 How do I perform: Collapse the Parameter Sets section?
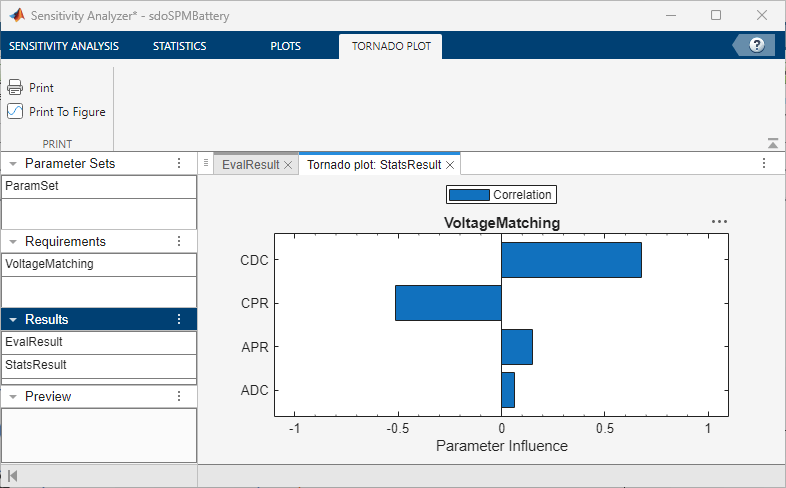tap(11, 163)
